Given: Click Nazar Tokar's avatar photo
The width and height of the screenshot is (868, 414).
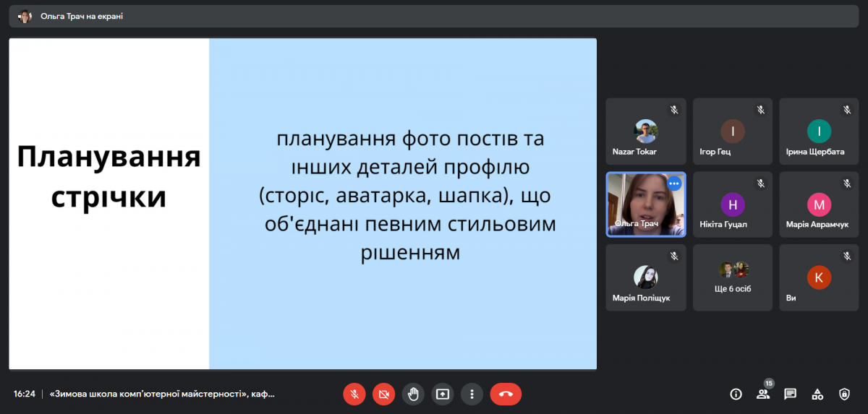Looking at the screenshot, I should 646,131.
